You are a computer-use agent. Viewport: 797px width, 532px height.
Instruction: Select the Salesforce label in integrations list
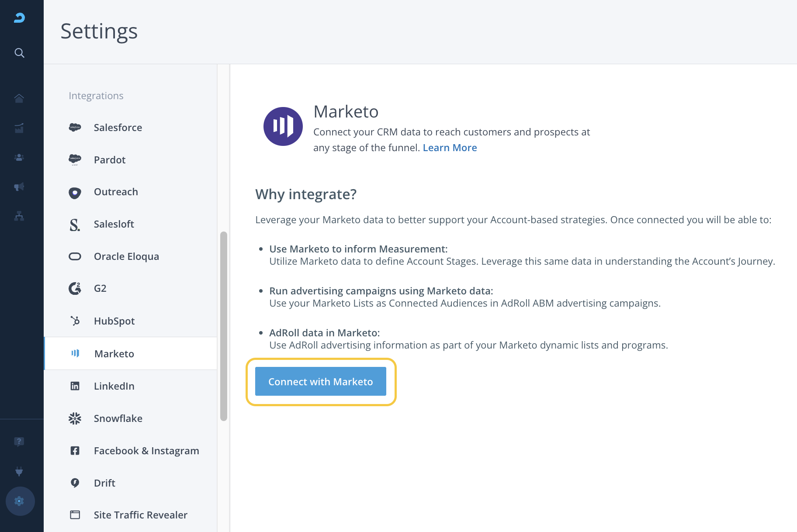[118, 128]
